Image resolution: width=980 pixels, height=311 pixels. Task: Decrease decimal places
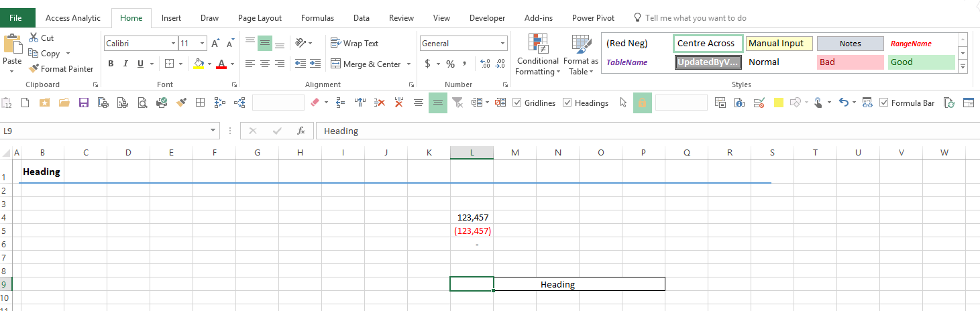click(500, 64)
